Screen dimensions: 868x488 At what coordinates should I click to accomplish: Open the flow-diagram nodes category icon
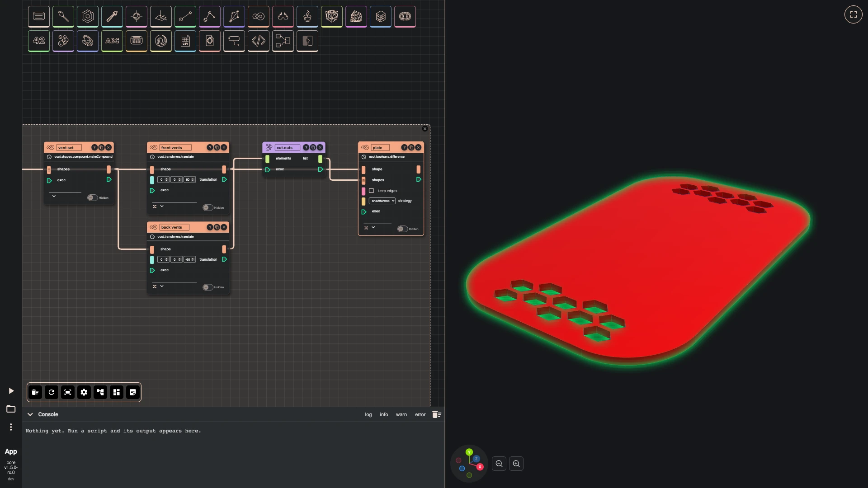tap(283, 41)
